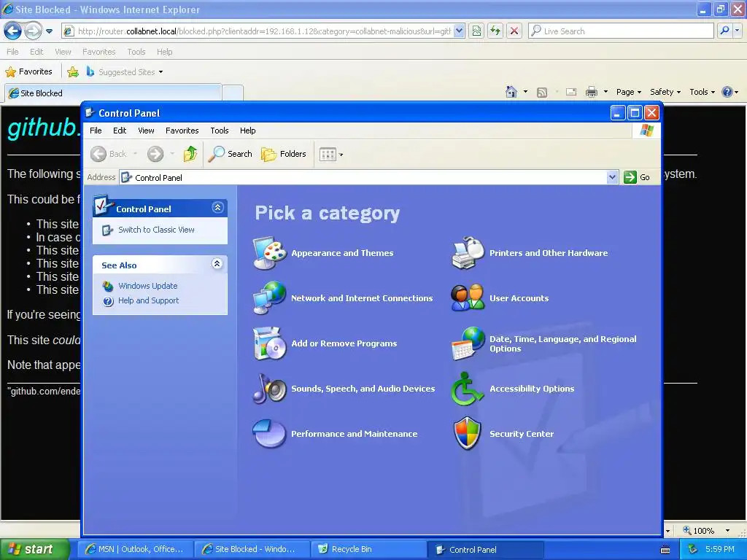The height and width of the screenshot is (560, 747).
Task: Click the Back button in Control Panel
Action: [x=109, y=154]
